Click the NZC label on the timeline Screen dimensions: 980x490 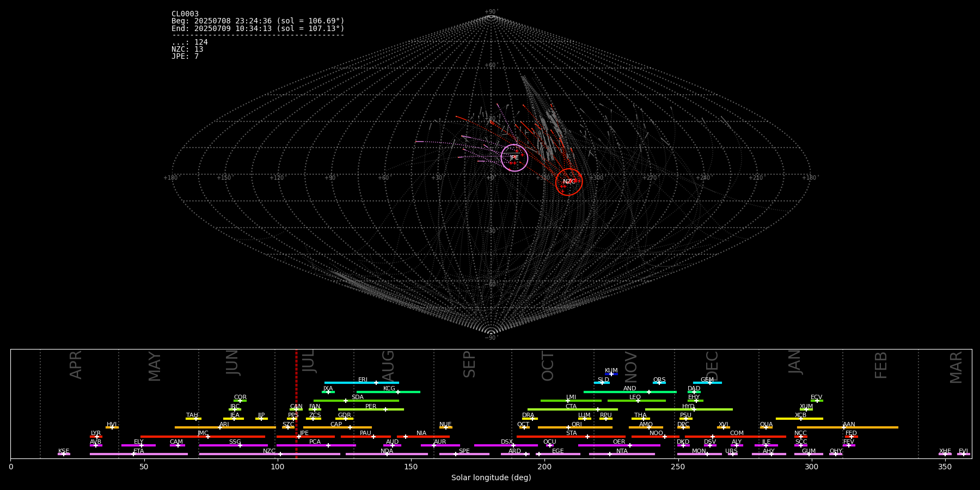point(269,451)
